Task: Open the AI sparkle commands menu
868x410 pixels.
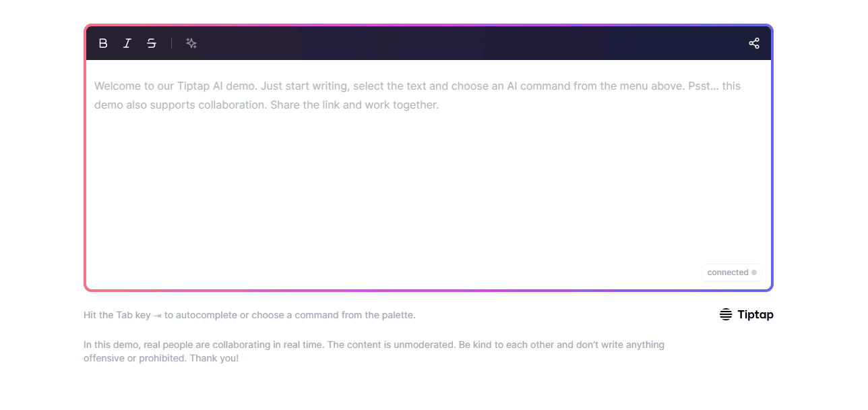Action: coord(191,43)
